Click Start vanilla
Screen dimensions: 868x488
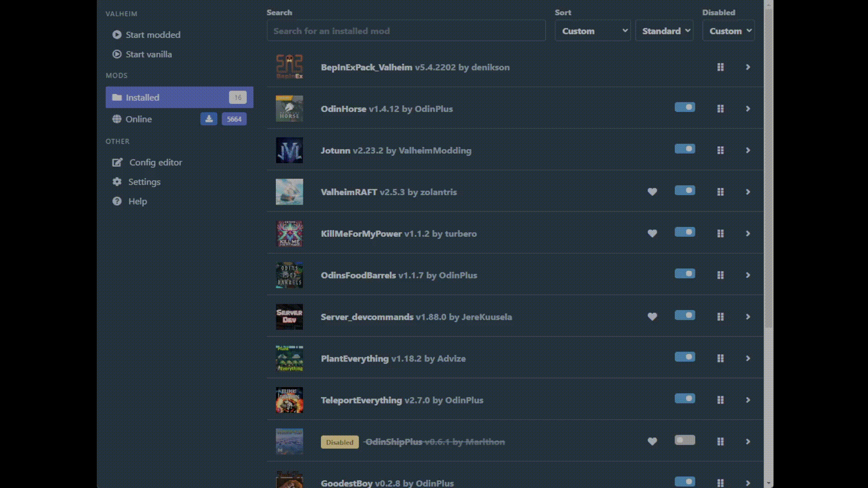[148, 54]
